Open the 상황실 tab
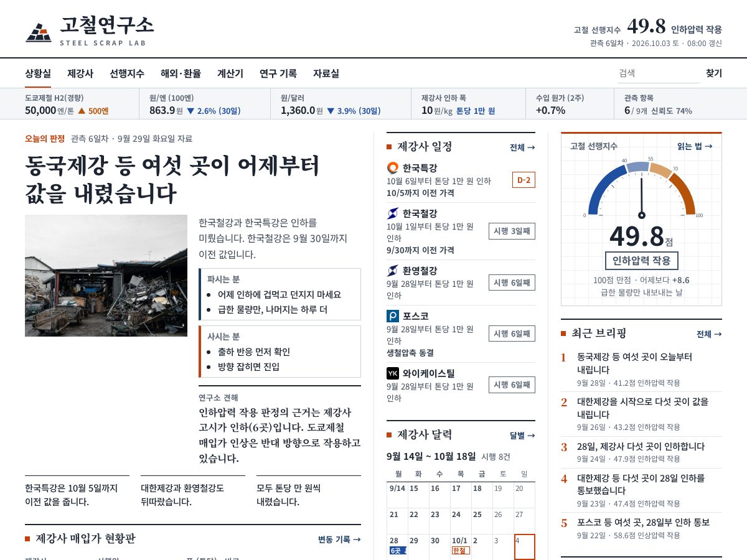The width and height of the screenshot is (747, 560). coord(38,73)
